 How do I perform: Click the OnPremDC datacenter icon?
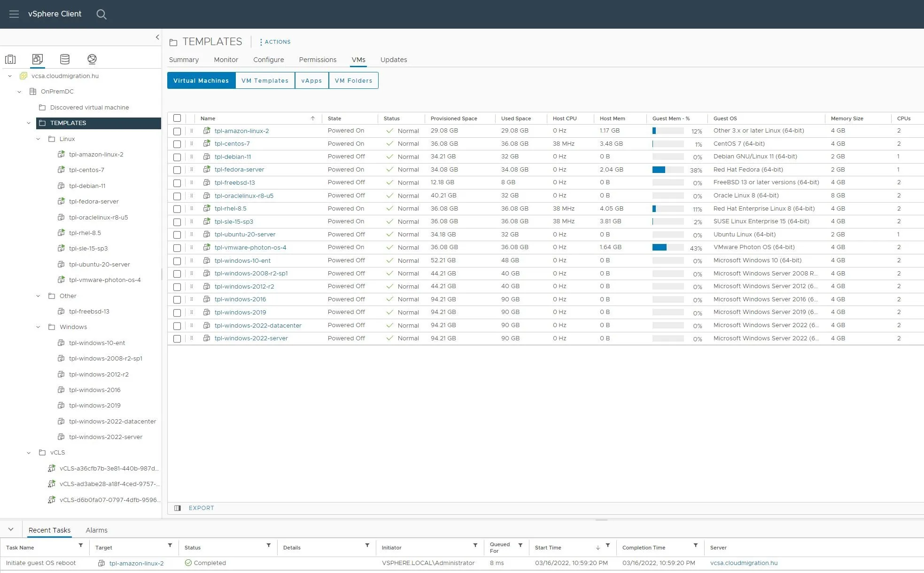point(33,92)
